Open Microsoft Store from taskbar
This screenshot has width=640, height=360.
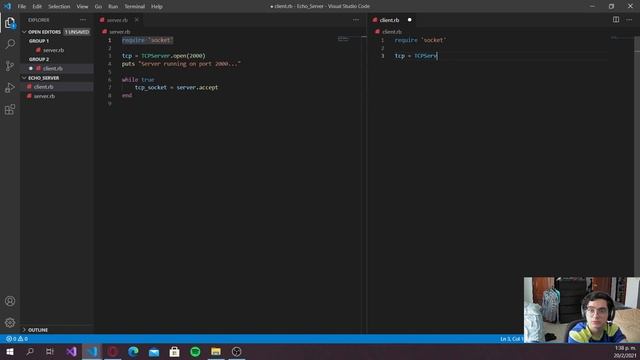(x=174, y=351)
